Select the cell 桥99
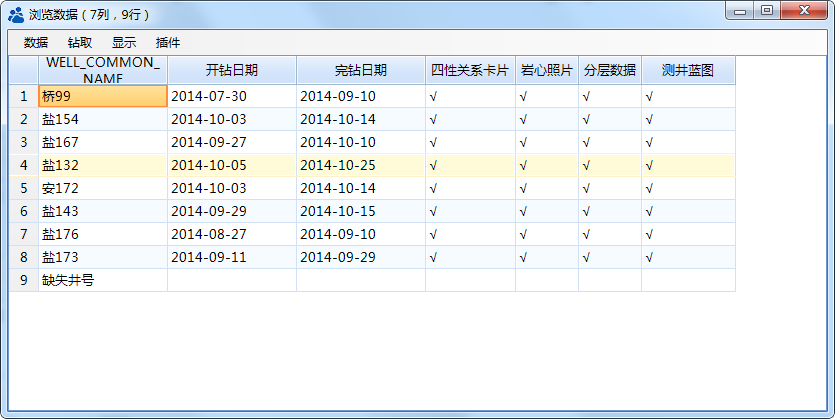 (103, 96)
